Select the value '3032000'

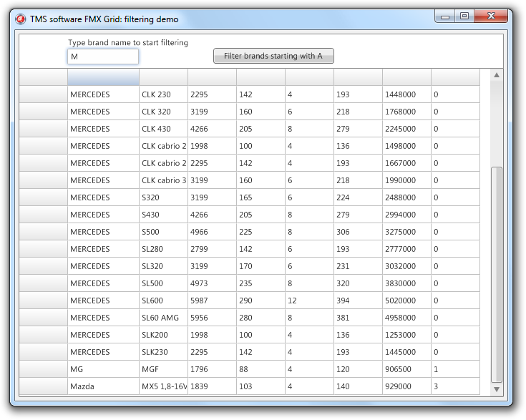pyautogui.click(x=406, y=266)
